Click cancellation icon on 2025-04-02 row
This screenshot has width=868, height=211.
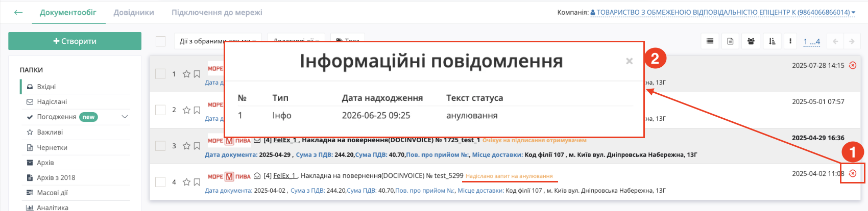tap(853, 173)
